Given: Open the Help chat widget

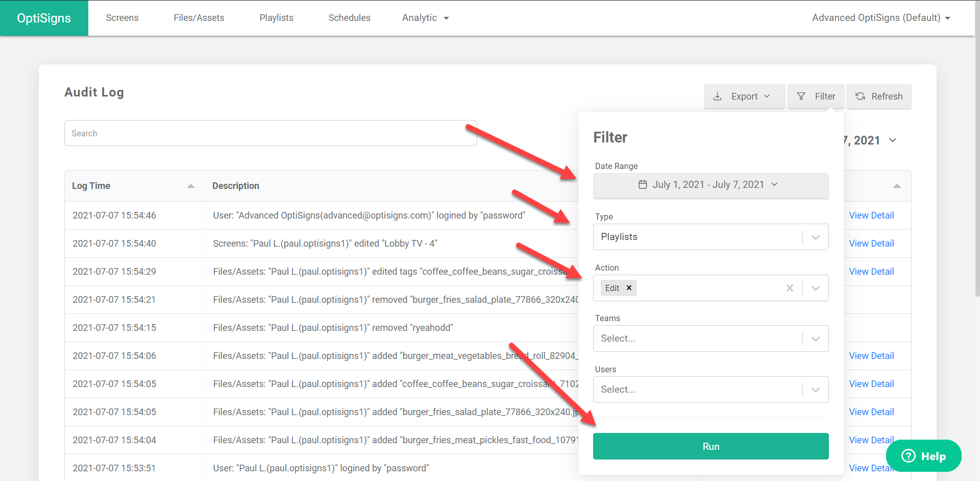Looking at the screenshot, I should point(923,456).
